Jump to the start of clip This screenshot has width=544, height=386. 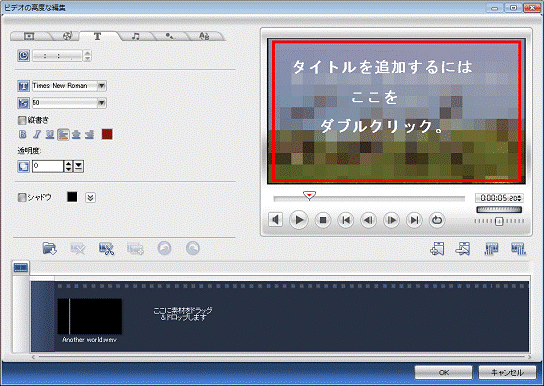346,220
